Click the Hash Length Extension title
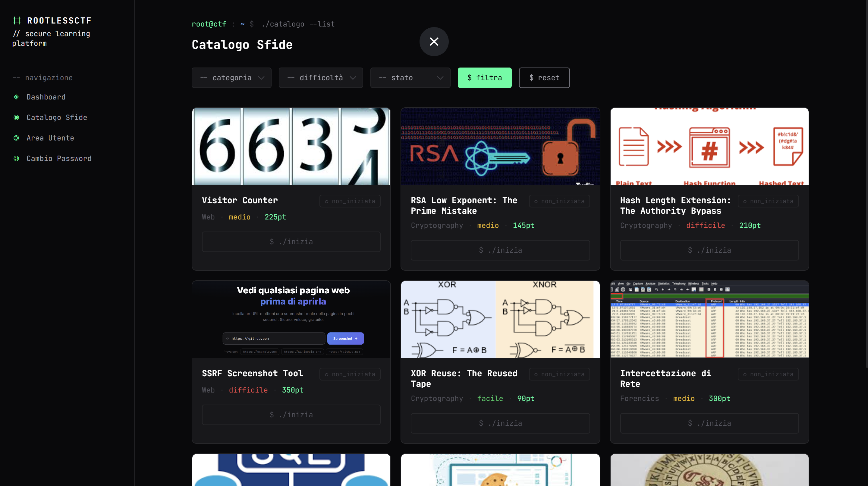Viewport: 868px width, 486px height. pyautogui.click(x=676, y=206)
